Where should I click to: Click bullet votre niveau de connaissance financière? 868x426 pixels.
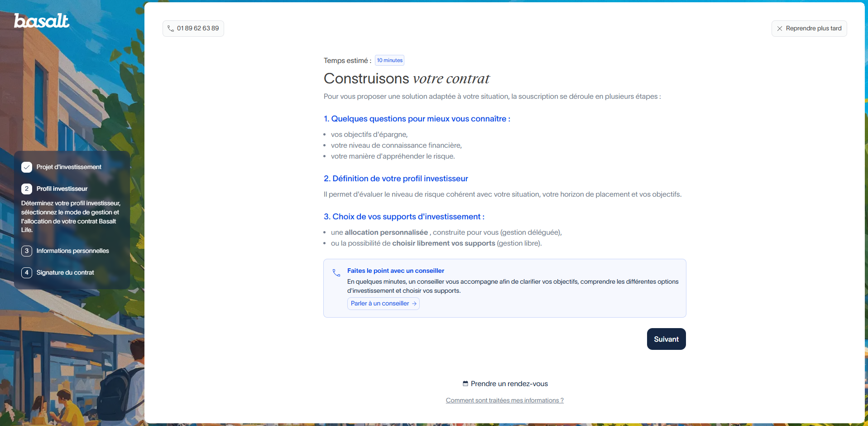tap(396, 145)
